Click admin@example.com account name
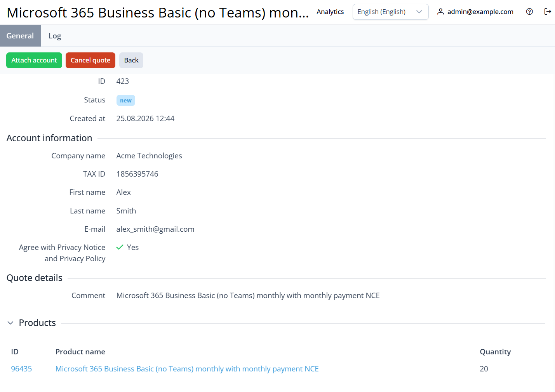 point(480,12)
